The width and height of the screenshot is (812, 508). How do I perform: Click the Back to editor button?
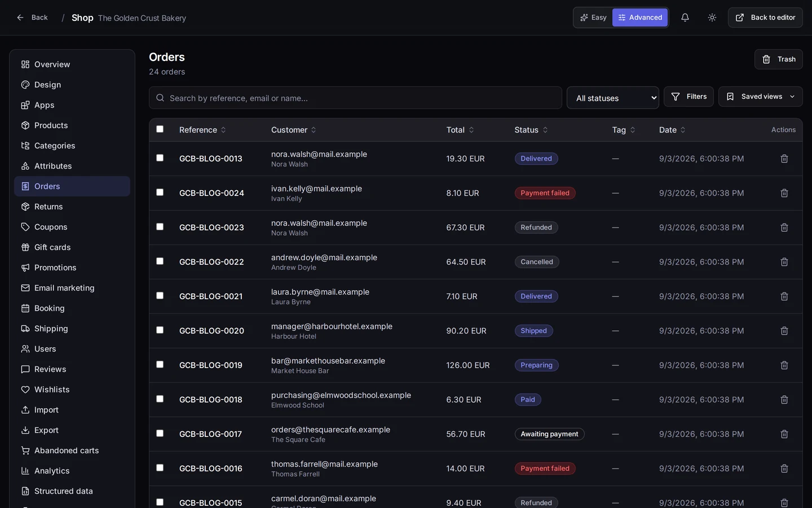point(765,17)
